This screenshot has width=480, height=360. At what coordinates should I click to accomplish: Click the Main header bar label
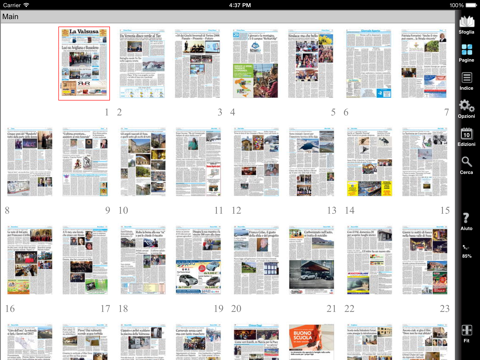click(x=10, y=16)
